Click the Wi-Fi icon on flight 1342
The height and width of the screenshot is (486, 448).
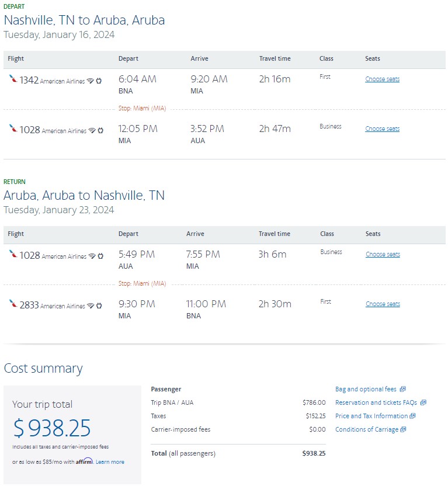pyautogui.click(x=90, y=80)
